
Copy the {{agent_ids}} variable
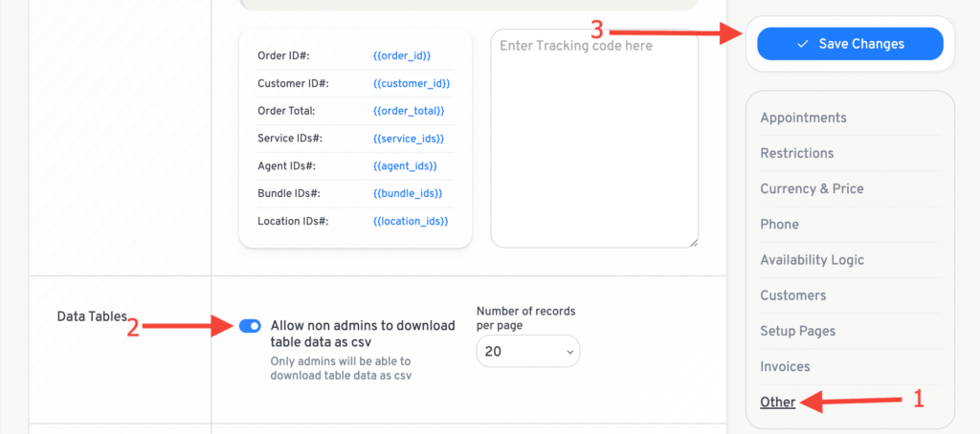(x=405, y=166)
